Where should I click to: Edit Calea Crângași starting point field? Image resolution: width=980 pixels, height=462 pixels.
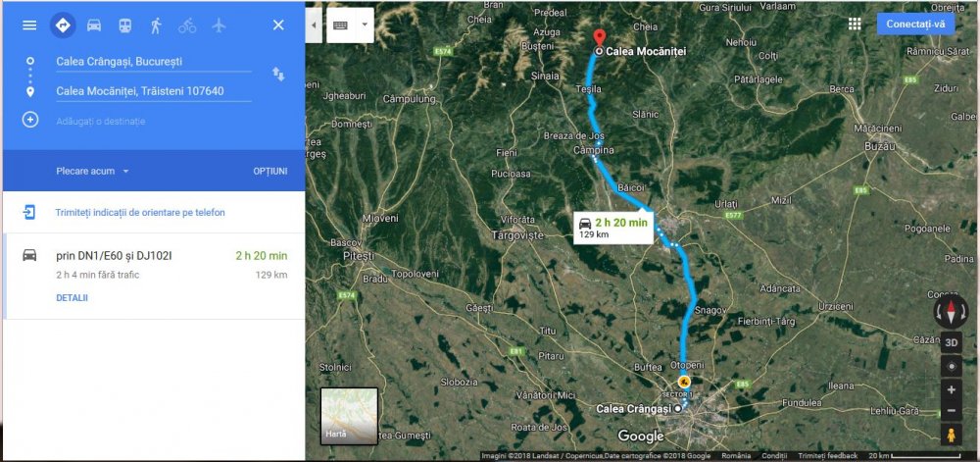[x=153, y=61]
